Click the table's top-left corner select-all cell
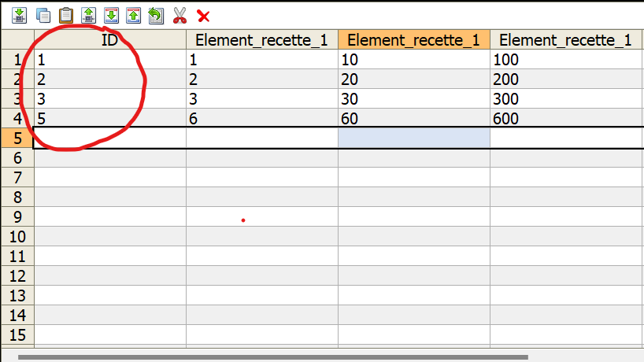 tap(17, 40)
